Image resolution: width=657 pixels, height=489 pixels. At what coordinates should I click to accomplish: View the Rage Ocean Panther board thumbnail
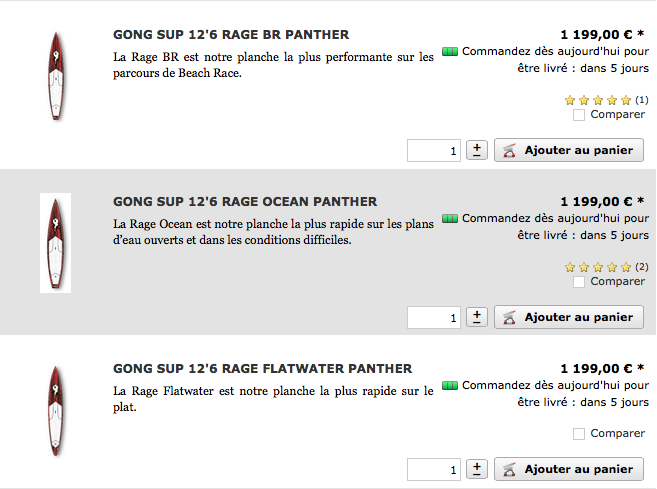(55, 243)
